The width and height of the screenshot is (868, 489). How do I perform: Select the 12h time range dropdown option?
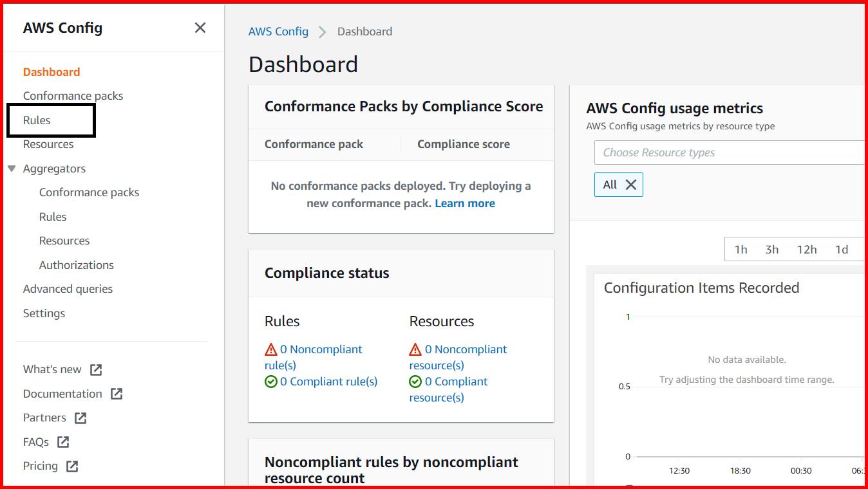point(807,249)
